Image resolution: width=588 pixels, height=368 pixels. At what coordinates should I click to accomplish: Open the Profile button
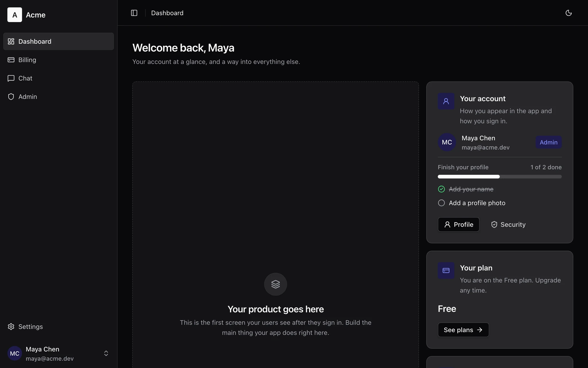[x=459, y=225]
